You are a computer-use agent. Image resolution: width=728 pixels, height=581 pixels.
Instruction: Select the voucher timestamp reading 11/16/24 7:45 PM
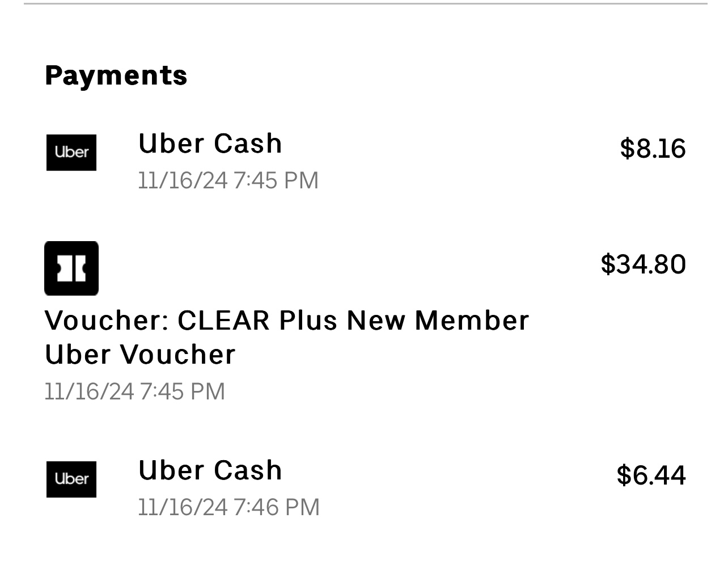pyautogui.click(x=135, y=390)
